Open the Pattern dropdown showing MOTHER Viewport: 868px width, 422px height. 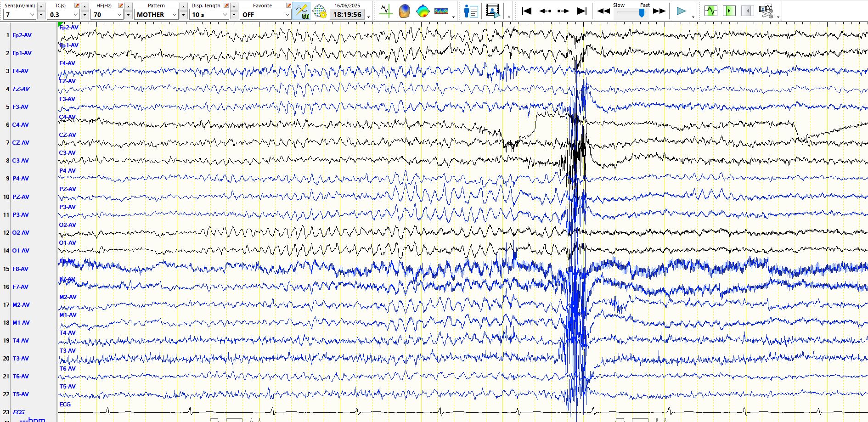pos(156,15)
